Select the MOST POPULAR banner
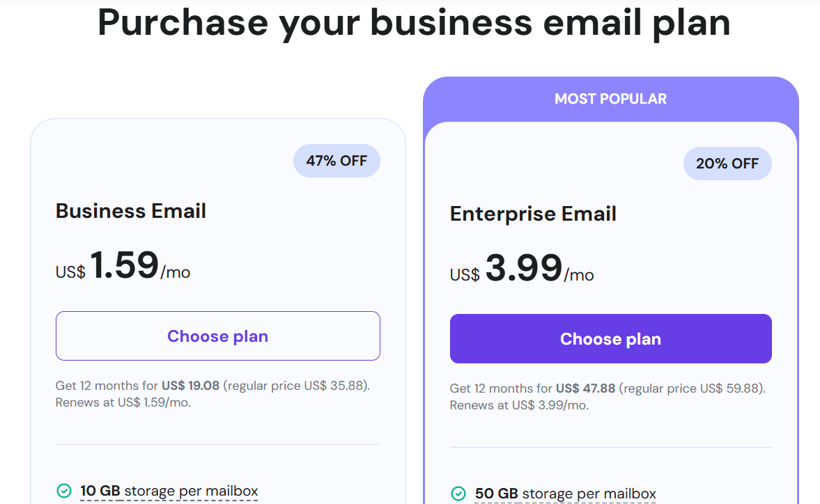This screenshot has height=504, width=820. 610,98
